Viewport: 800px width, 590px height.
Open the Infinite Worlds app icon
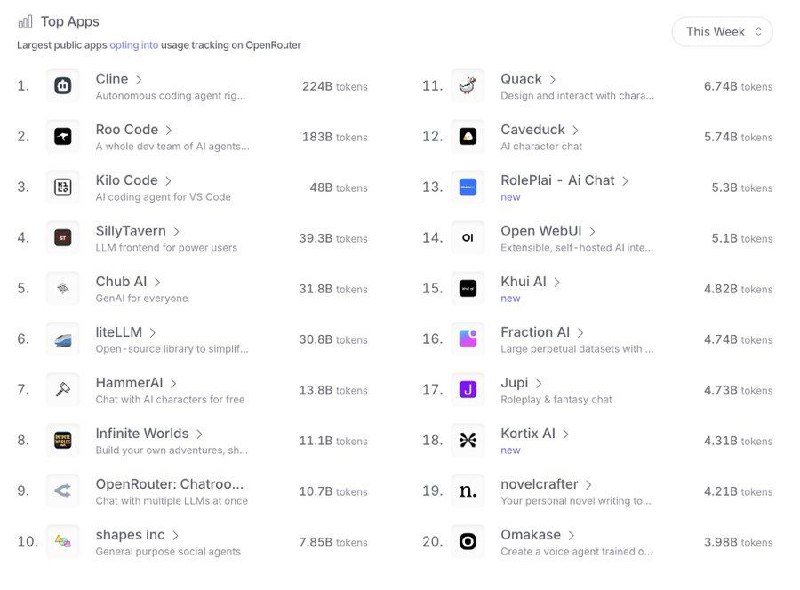point(63,440)
